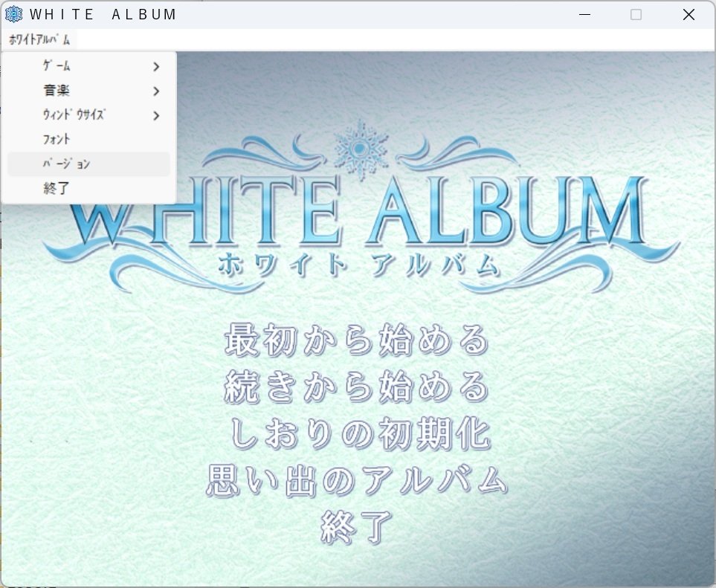716x588 pixels.
Task: Start a new game via 最初から始める
Action: point(355,340)
